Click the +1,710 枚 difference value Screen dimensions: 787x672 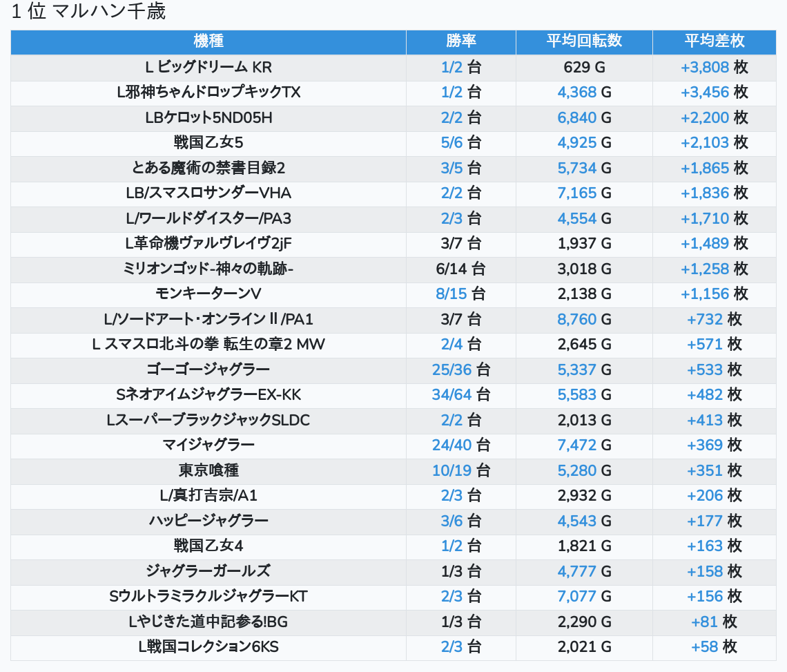tap(715, 218)
